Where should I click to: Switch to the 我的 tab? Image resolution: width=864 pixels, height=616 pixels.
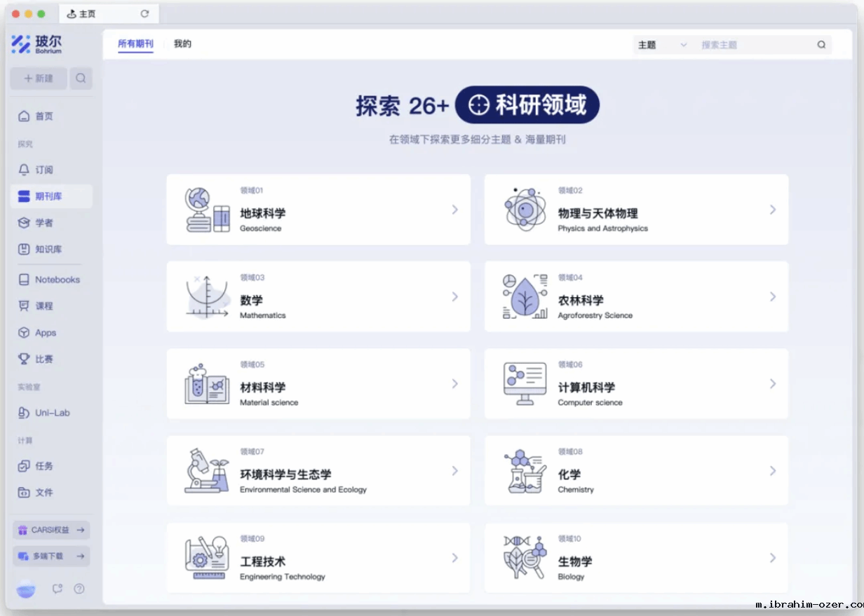click(x=182, y=44)
